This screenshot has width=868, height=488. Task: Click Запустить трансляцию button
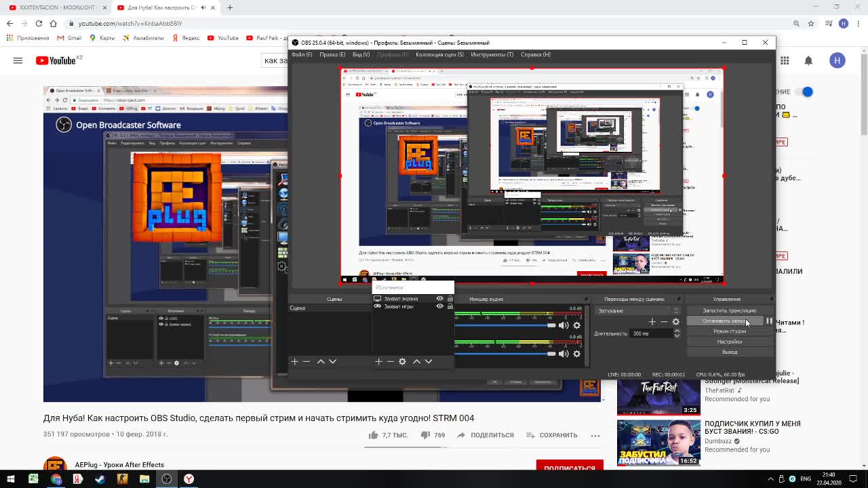(x=730, y=310)
